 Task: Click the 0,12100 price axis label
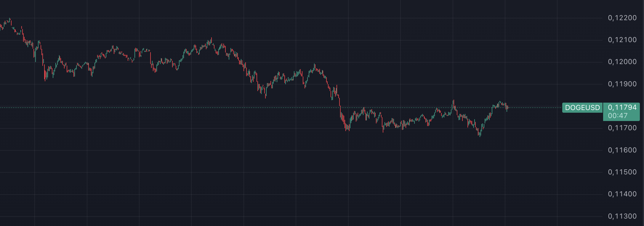click(622, 40)
